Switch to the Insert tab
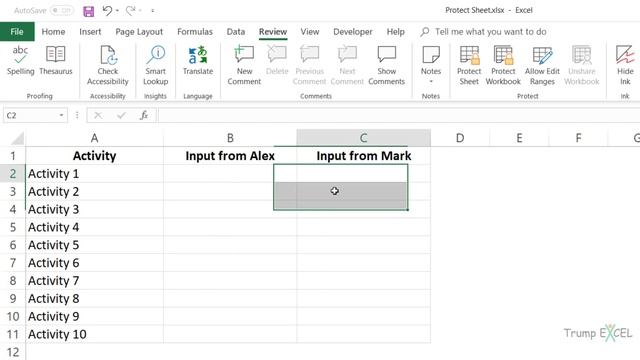This screenshot has height=360, width=640. 90,31
